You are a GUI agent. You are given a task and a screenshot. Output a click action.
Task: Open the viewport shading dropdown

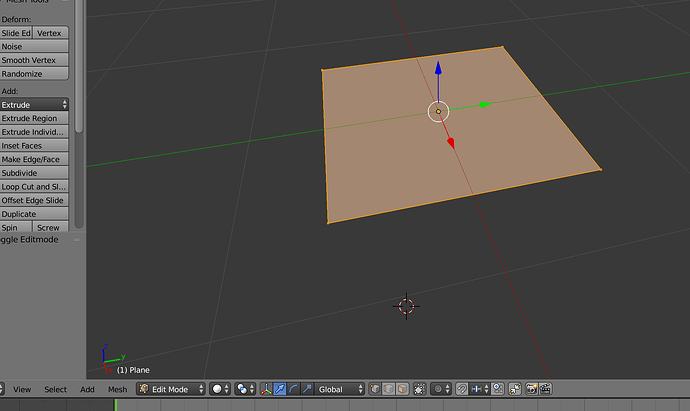pos(220,389)
